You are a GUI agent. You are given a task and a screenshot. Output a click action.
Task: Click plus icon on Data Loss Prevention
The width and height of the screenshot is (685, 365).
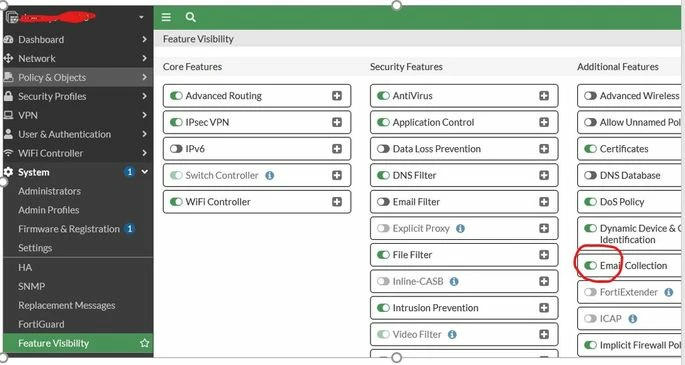[x=544, y=149]
